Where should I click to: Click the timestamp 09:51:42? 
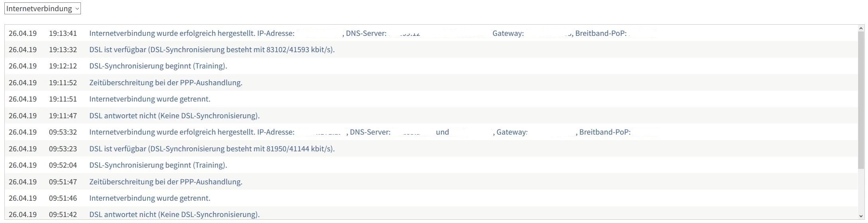[63, 214]
